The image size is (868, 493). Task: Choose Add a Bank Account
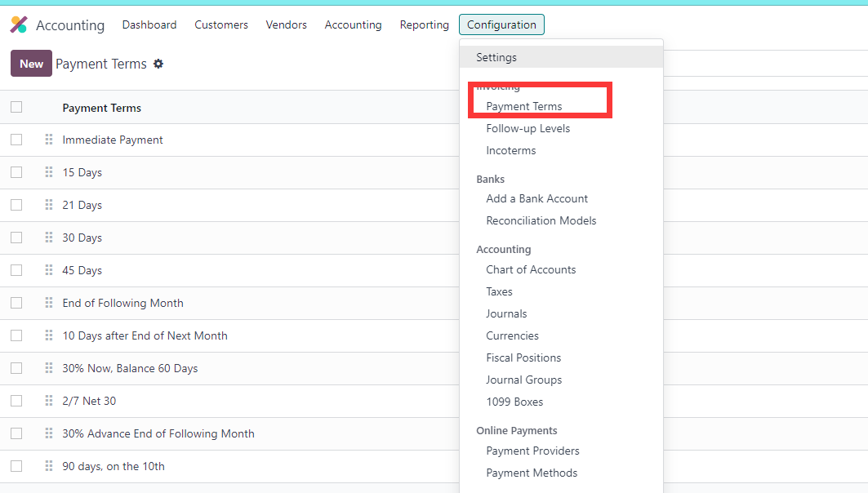[x=537, y=198]
